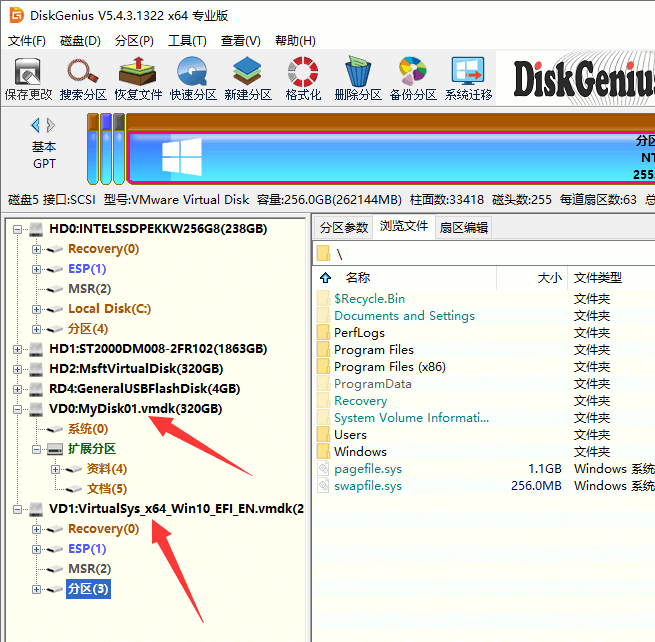Screen dimensions: 655x642
Task: Select the Users folder
Action: (350, 435)
